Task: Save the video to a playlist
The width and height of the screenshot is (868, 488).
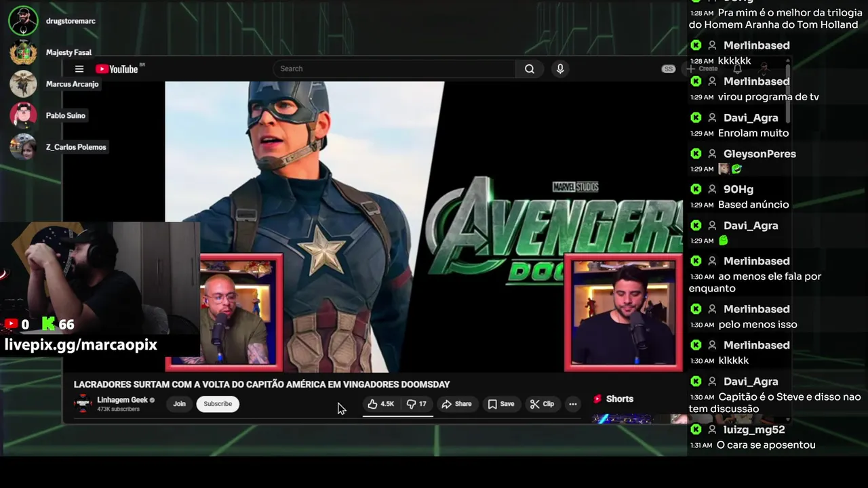Action: [x=501, y=404]
